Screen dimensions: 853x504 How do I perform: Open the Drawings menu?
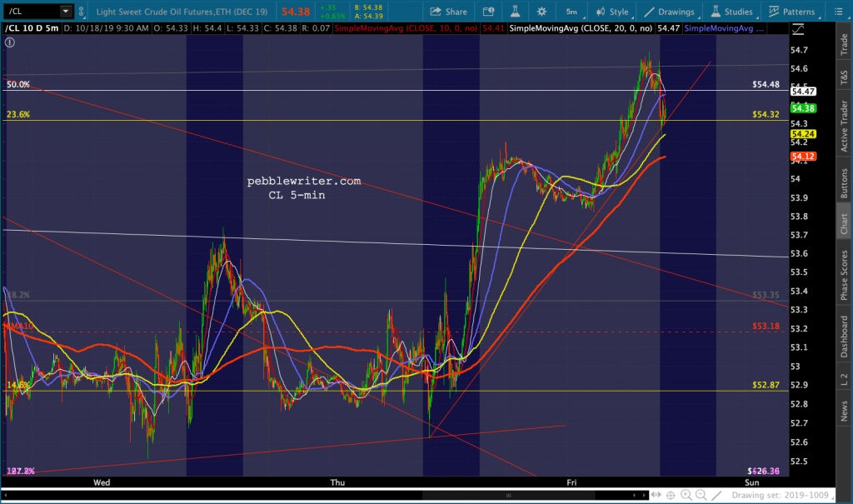tap(669, 12)
